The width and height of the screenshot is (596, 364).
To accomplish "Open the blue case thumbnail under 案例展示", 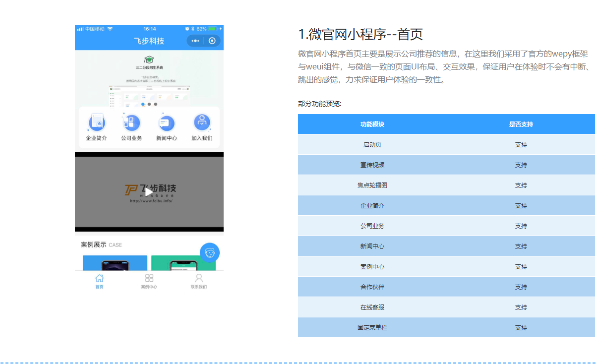I will point(115,263).
